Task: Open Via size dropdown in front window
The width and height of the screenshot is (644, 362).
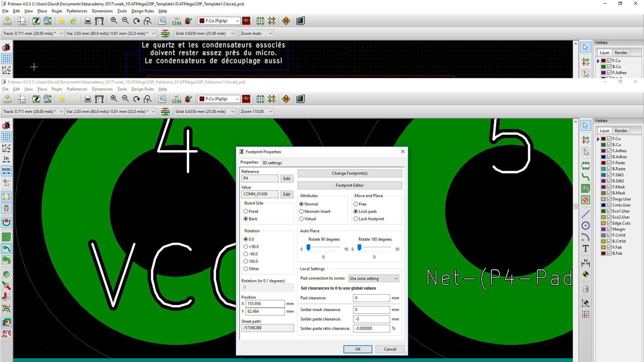Action: point(111,112)
